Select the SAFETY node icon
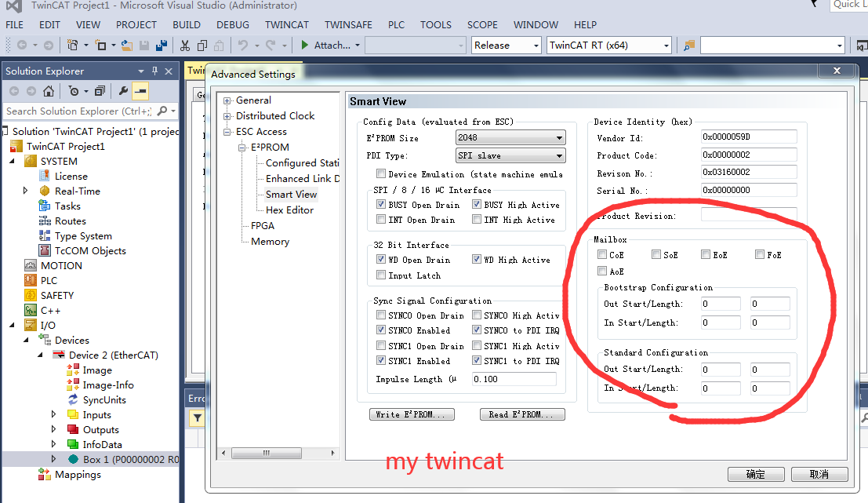The image size is (868, 503). 31,295
